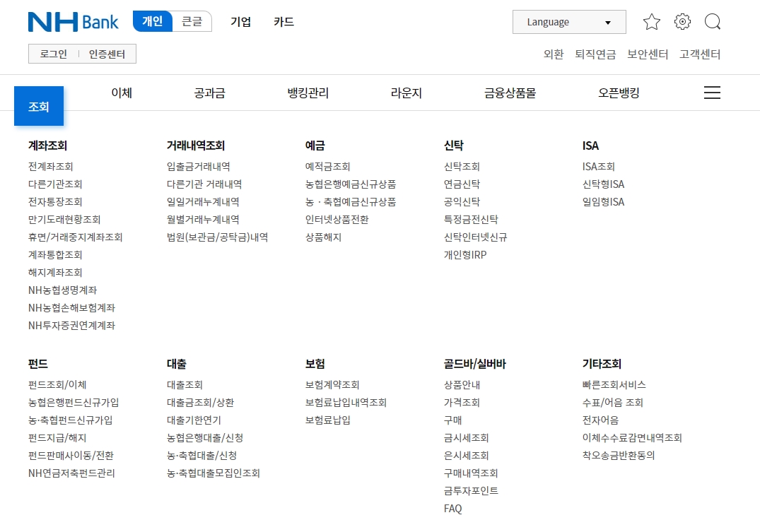Open the search magnifier icon
The image size is (760, 532).
[713, 22]
